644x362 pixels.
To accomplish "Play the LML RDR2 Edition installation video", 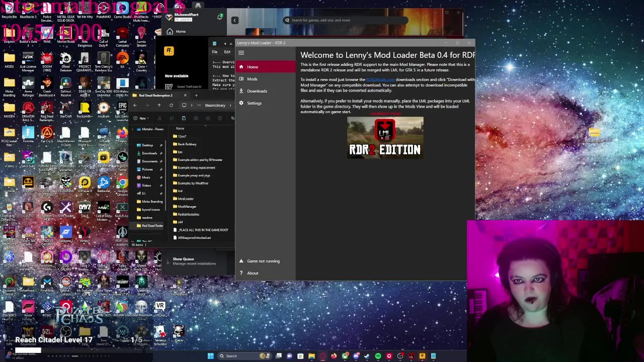I will pos(385,137).
